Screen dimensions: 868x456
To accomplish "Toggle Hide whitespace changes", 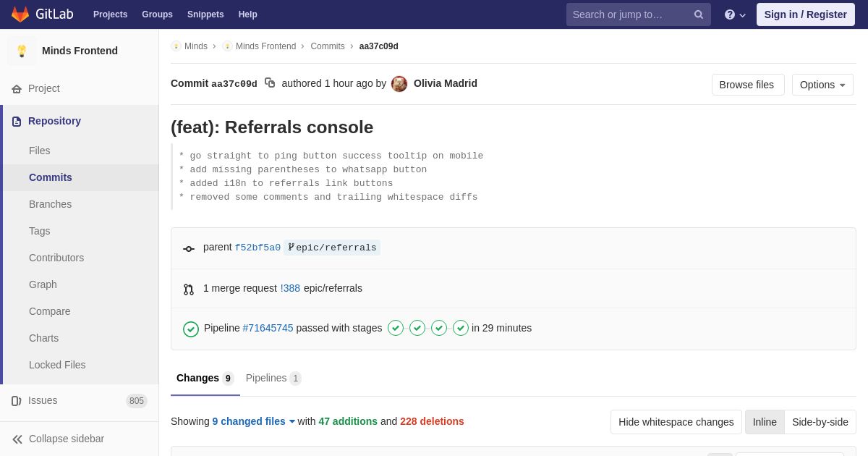I will (x=676, y=422).
